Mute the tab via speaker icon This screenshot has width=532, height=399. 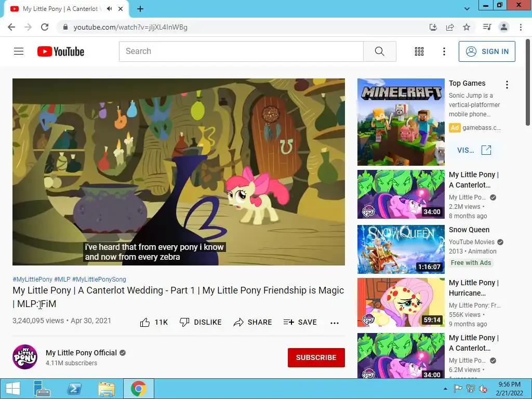[109, 9]
